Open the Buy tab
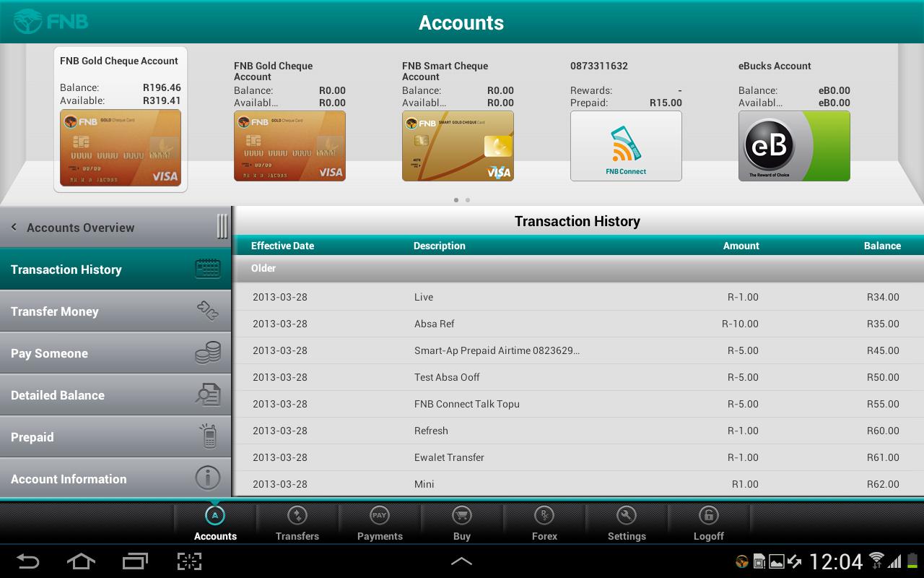The width and height of the screenshot is (924, 578). coord(462,523)
